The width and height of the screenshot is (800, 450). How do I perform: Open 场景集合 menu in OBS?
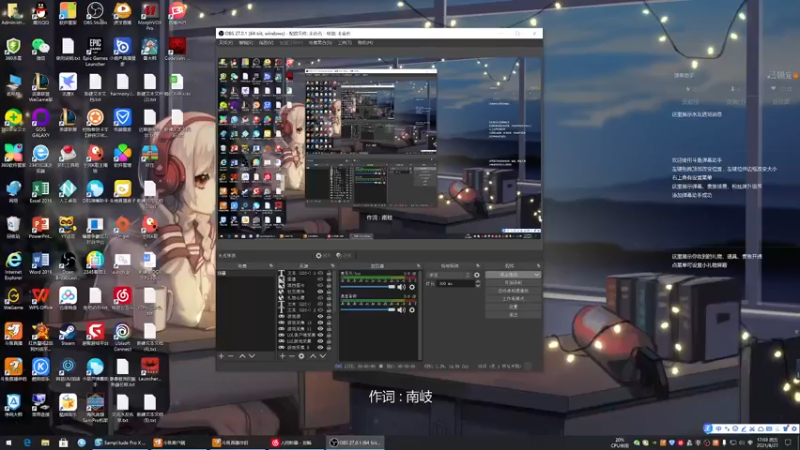click(x=320, y=43)
